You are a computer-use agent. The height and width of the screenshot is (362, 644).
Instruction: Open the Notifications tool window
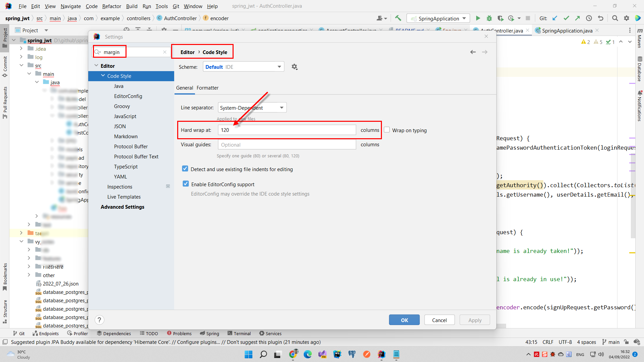640,106
